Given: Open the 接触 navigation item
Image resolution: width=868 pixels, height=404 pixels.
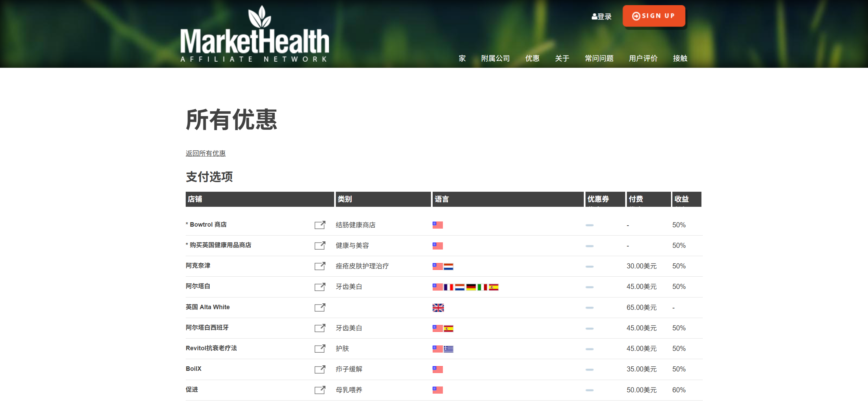Looking at the screenshot, I should [680, 59].
